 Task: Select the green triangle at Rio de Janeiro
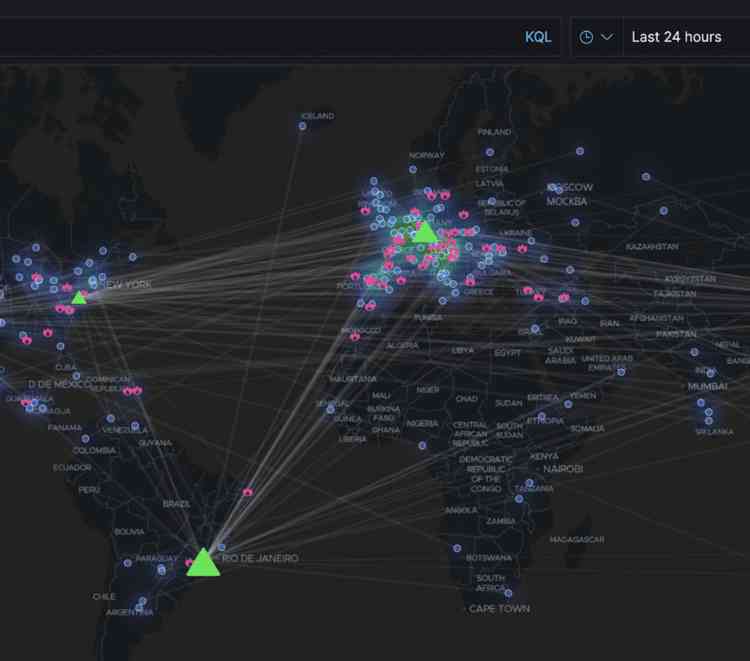coord(203,562)
